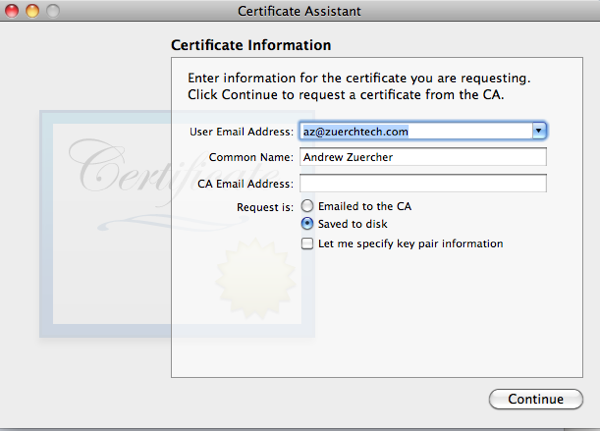The image size is (600, 431).
Task: Click the User Email Address label
Action: click(241, 132)
